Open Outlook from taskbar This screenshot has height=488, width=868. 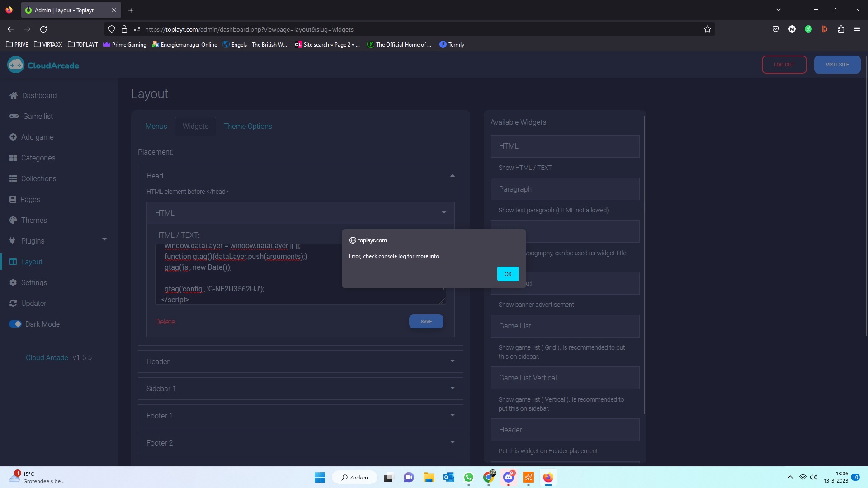click(449, 477)
